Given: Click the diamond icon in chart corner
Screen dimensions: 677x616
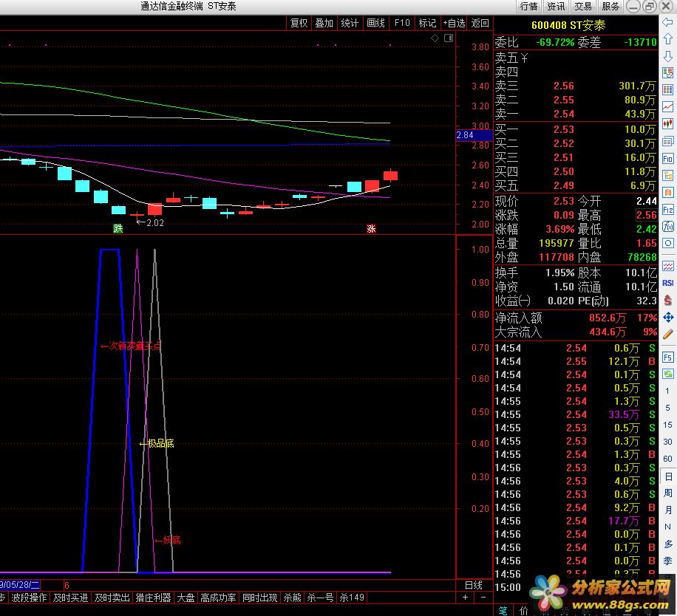Looking at the screenshot, I should [x=435, y=38].
